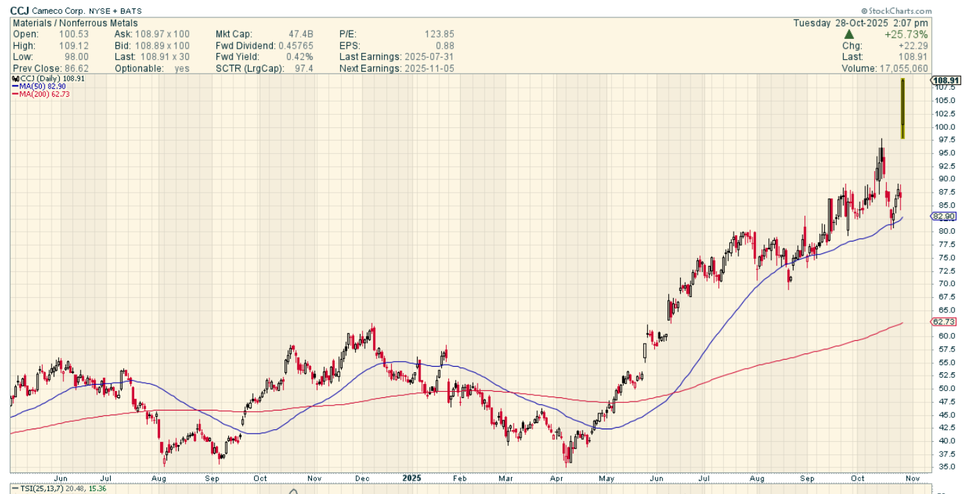The width and height of the screenshot is (980, 494).
Task: Click the copyright icon next to StockCharts.com
Action: coord(864,11)
